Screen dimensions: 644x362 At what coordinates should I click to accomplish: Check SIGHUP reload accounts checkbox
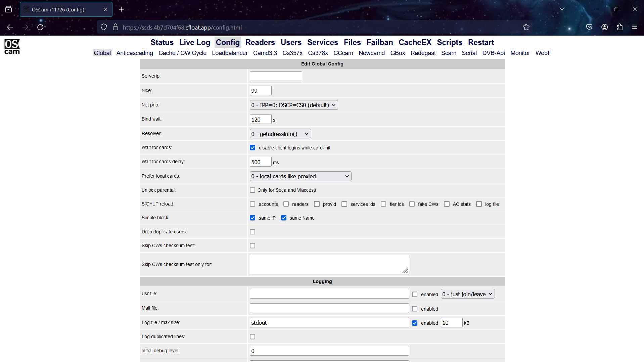tap(252, 204)
